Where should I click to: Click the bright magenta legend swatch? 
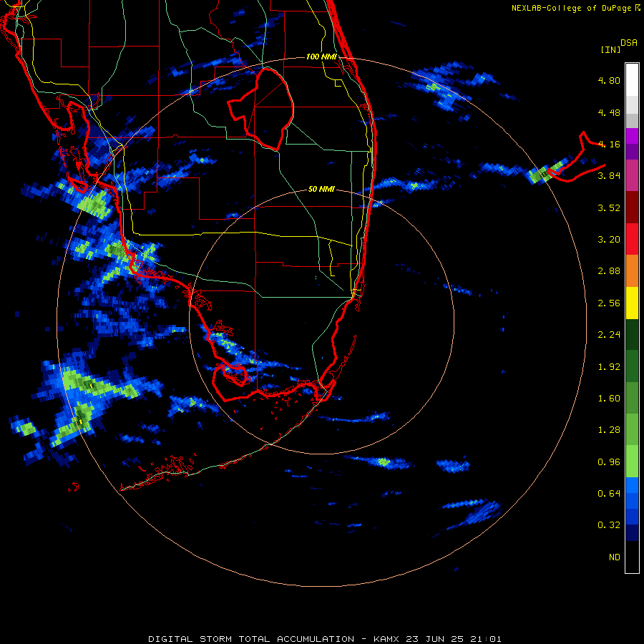[632, 136]
